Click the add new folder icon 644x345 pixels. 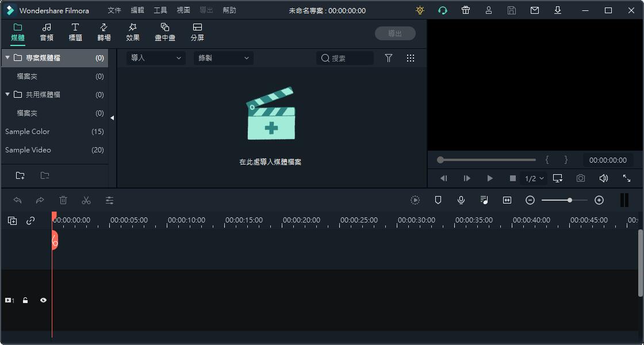tap(20, 175)
